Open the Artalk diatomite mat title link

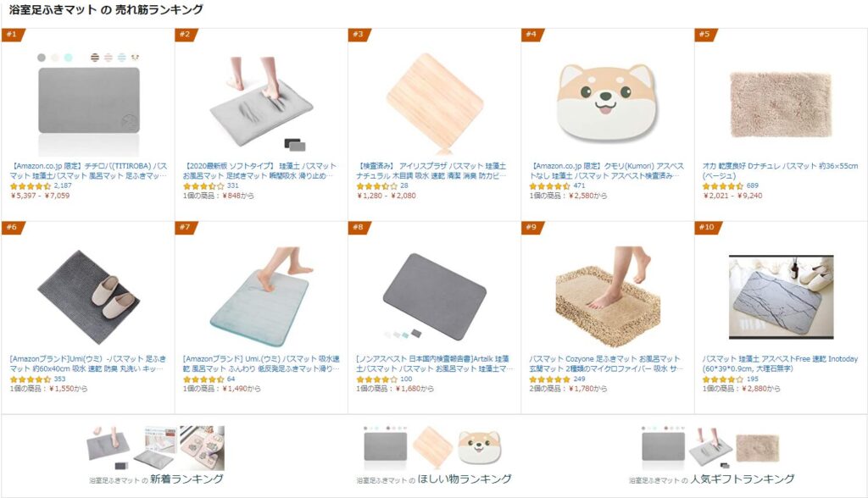click(x=435, y=363)
